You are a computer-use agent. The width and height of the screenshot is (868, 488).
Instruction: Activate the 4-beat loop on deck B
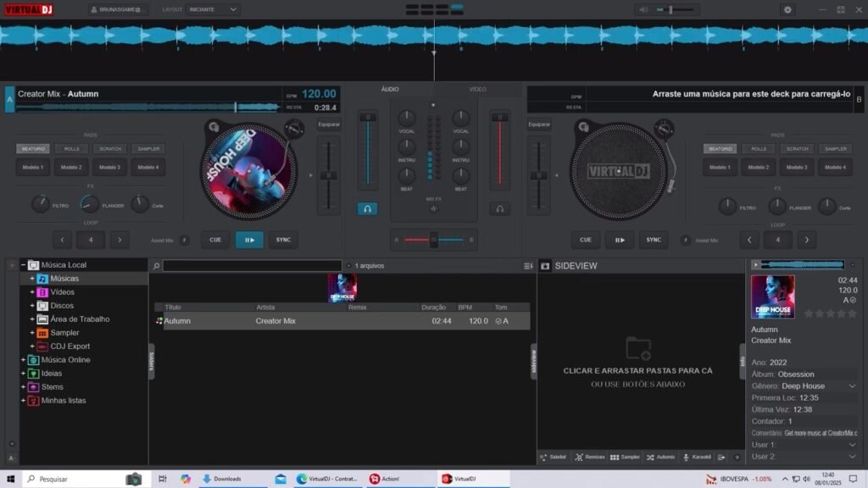click(778, 240)
